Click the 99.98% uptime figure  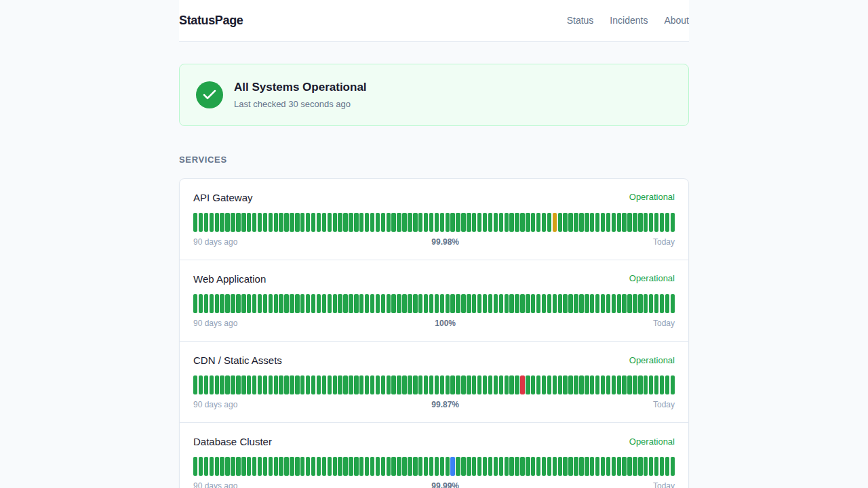point(445,242)
